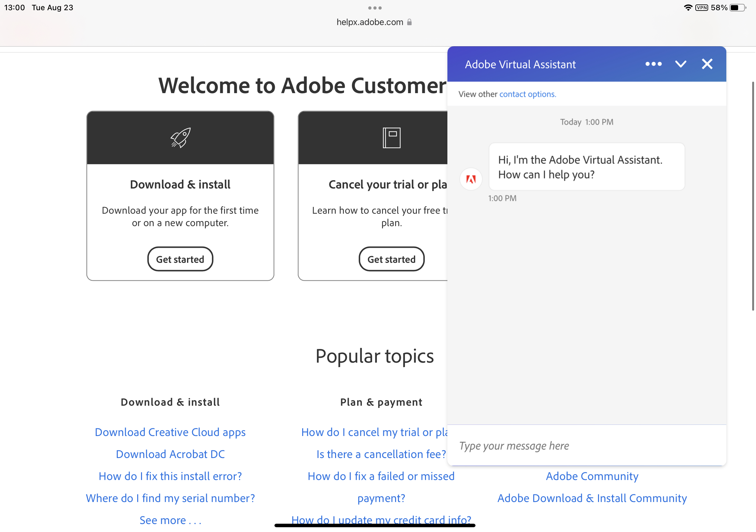
Task: Click the Adobe logo avatar in the chat
Action: click(x=471, y=179)
